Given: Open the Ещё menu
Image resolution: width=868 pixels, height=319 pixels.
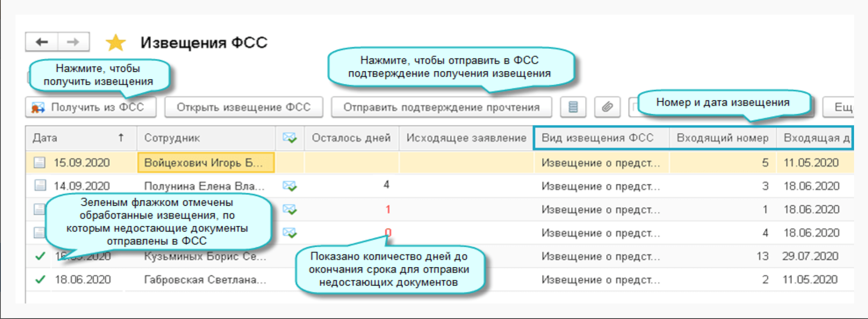Looking at the screenshot, I should tap(842, 107).
